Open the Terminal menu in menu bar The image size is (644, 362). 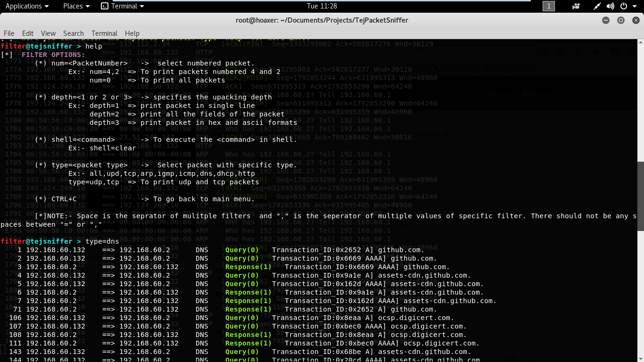(x=104, y=33)
